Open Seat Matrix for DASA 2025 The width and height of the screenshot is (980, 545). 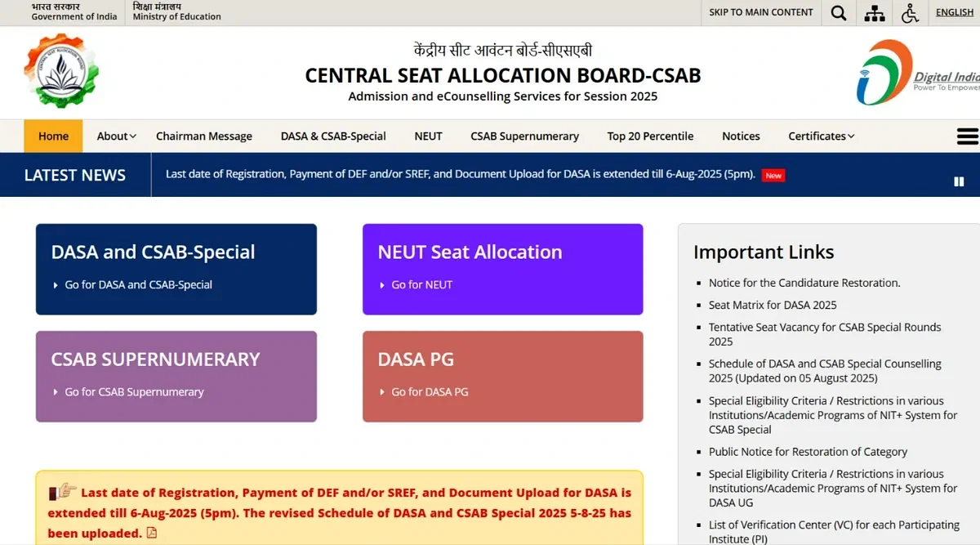coord(773,305)
